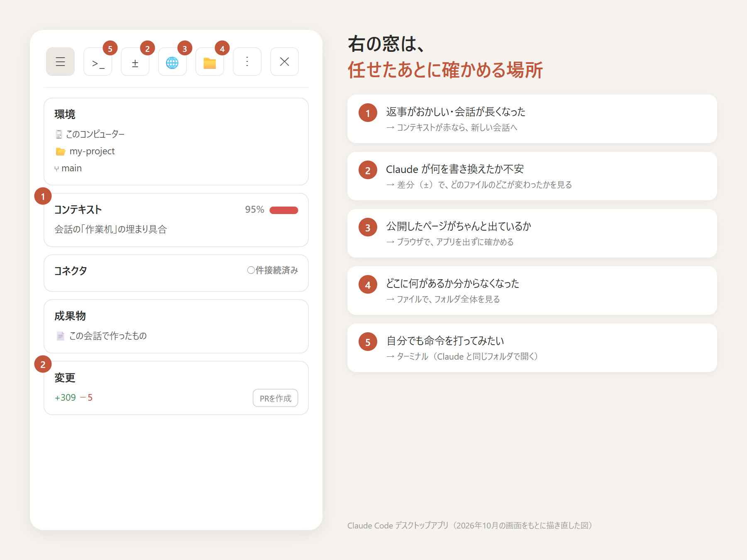Click Claude が何を書き換えたか不安 card
Viewport: 747px width, 560px height.
pos(532,176)
